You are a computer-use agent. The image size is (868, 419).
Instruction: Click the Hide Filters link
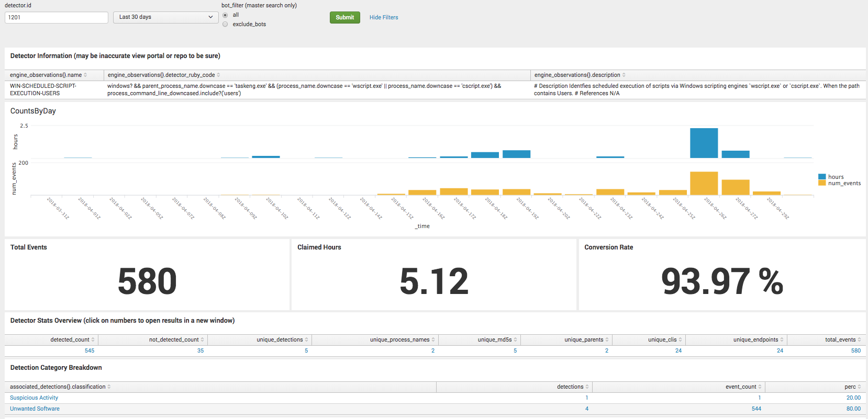pyautogui.click(x=384, y=17)
